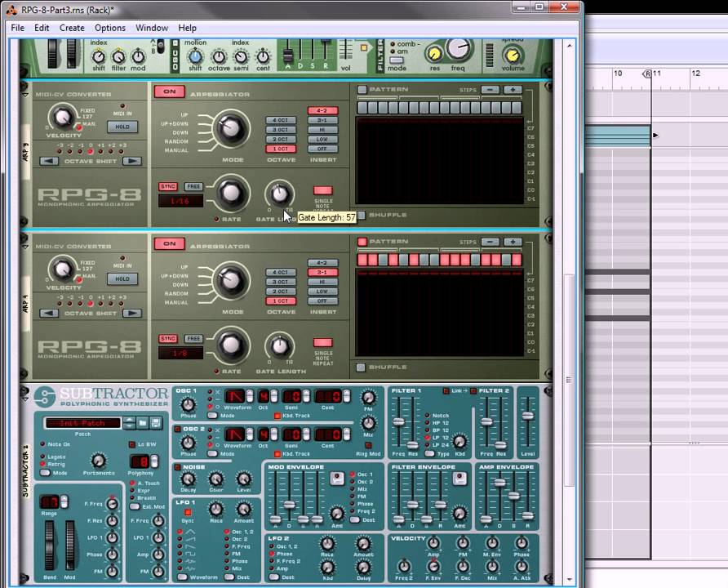
Task: Click the Subtractor Init Patch name display
Action: click(83, 423)
